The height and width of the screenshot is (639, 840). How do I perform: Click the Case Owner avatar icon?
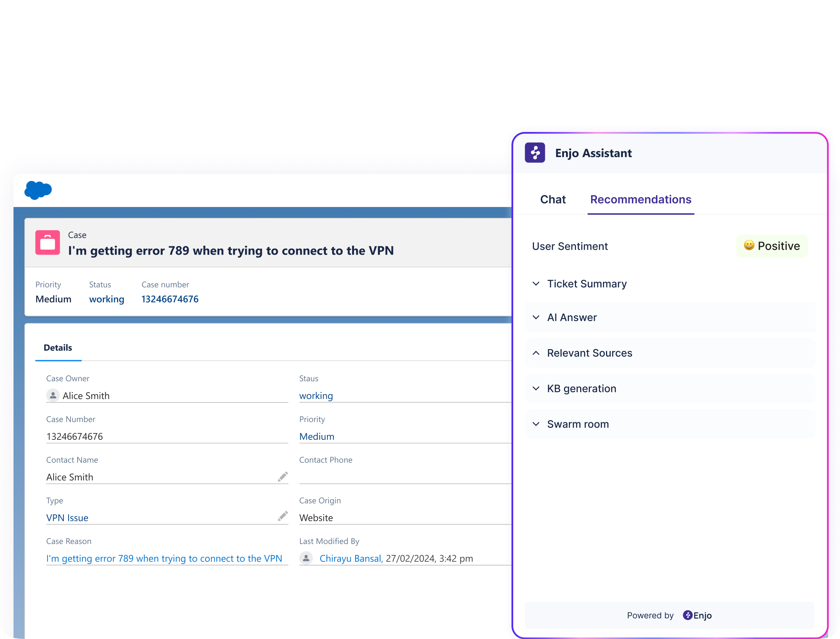(53, 396)
